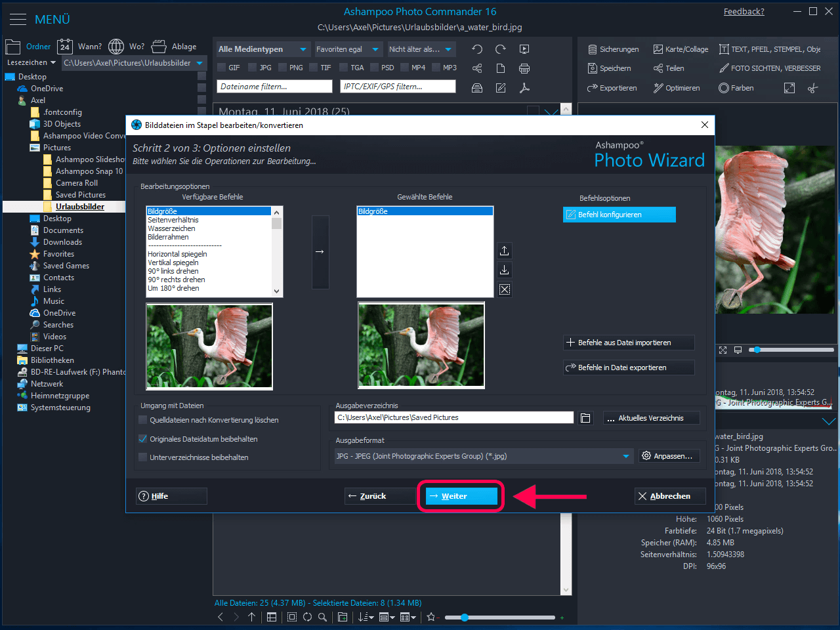Open the Favoriten egal dropdown
Viewport: 840px width, 630px height.
pos(348,49)
